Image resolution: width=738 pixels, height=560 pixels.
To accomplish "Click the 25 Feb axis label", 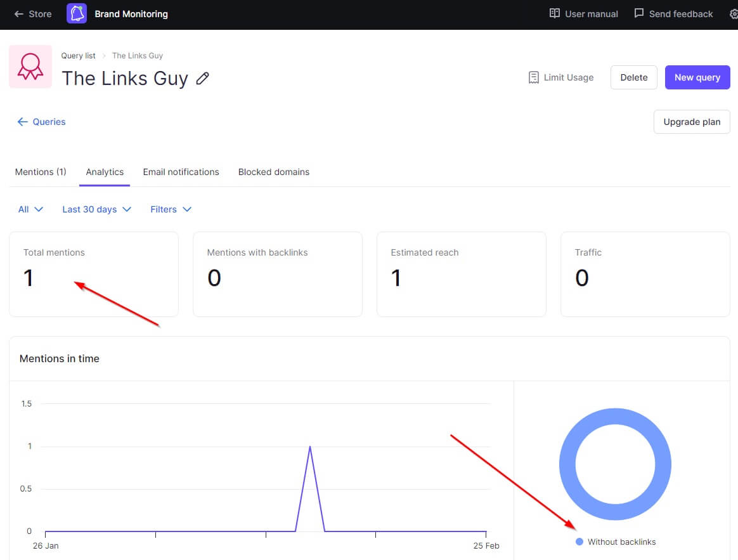I will (486, 545).
